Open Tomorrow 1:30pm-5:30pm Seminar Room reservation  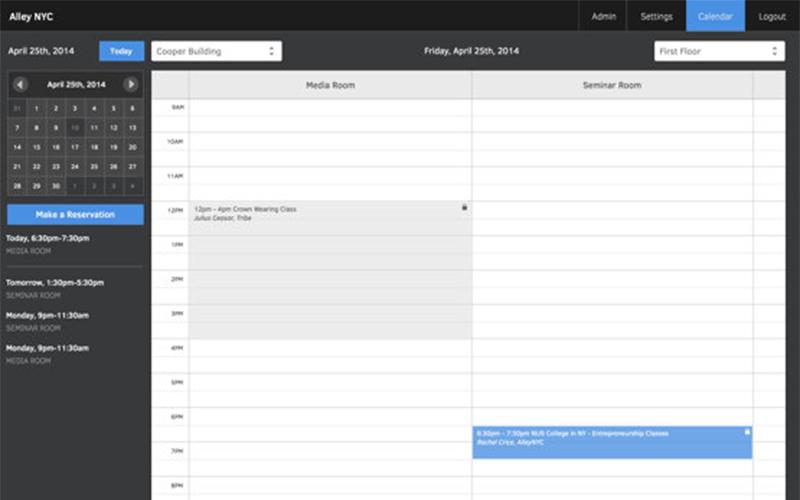pos(55,289)
